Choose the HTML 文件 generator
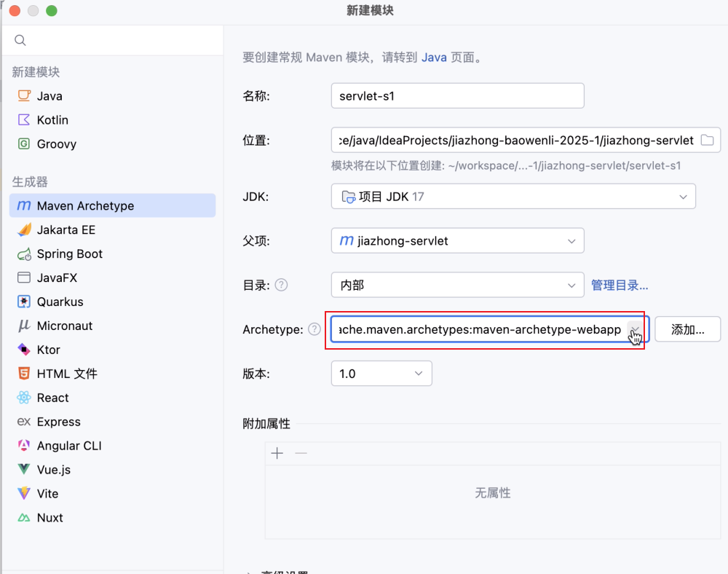728x574 pixels. coord(112,374)
